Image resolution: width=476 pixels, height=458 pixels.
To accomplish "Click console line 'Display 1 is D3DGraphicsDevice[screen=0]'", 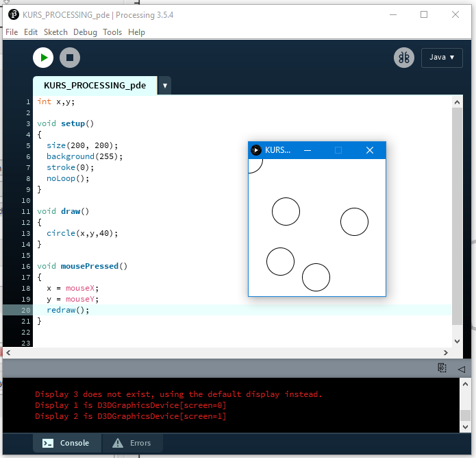I will [131, 405].
